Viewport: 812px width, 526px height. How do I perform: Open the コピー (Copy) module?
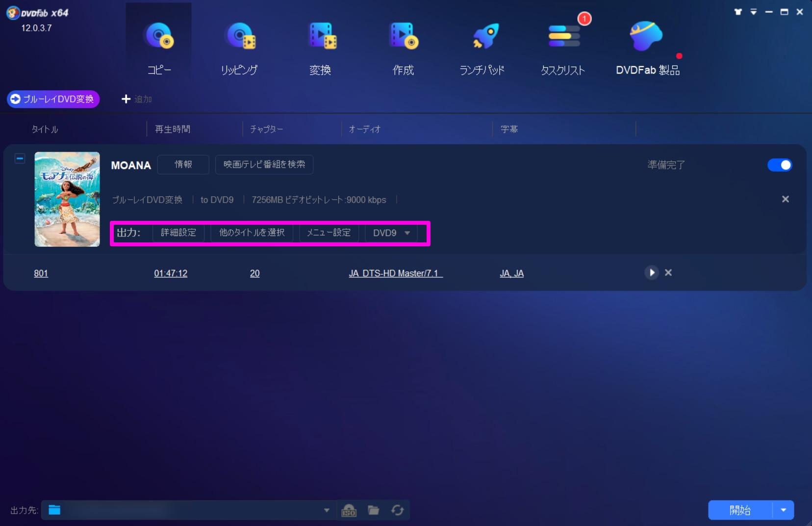(159, 45)
